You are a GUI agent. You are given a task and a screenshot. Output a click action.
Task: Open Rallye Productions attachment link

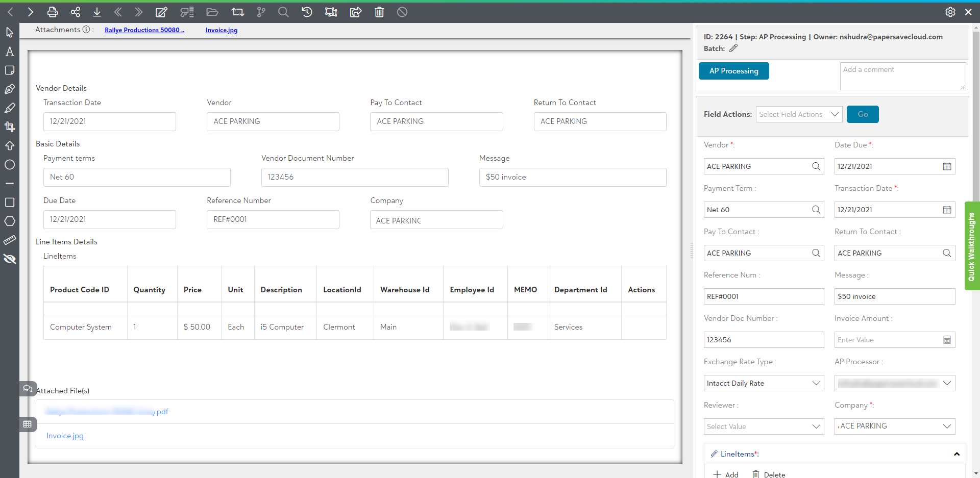pyautogui.click(x=144, y=30)
